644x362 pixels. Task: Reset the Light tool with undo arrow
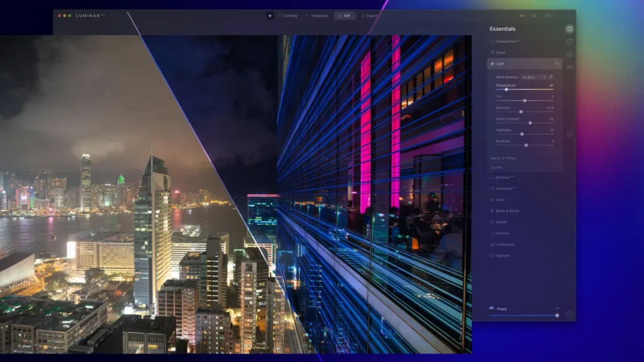pos(557,64)
